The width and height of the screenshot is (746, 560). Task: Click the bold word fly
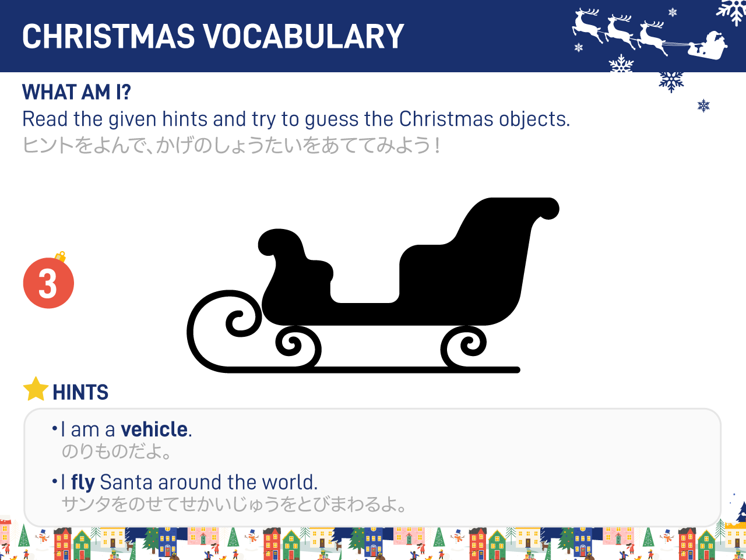[x=83, y=482]
